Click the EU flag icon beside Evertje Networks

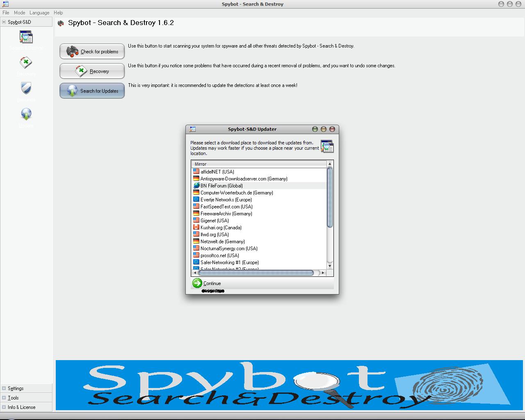tap(196, 200)
